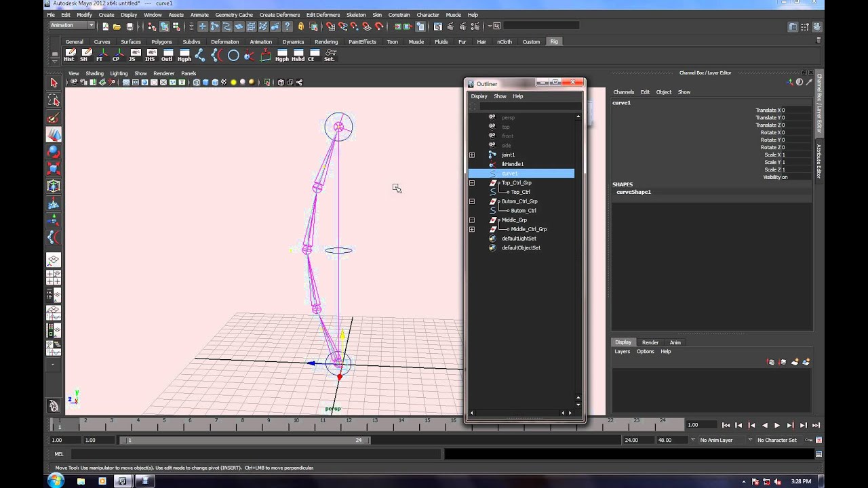Click the NURBS circle shelf icon

click(233, 55)
